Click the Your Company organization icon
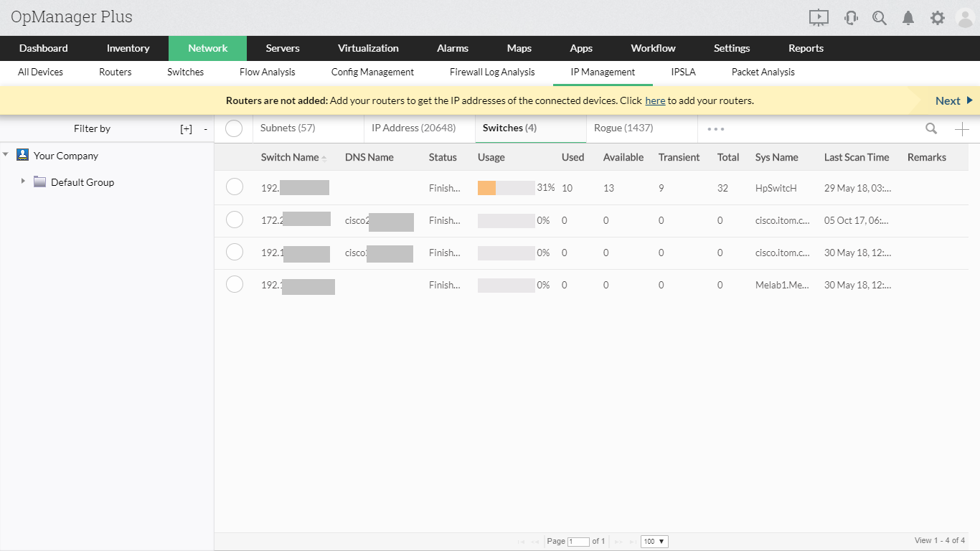980x551 pixels. click(x=22, y=155)
